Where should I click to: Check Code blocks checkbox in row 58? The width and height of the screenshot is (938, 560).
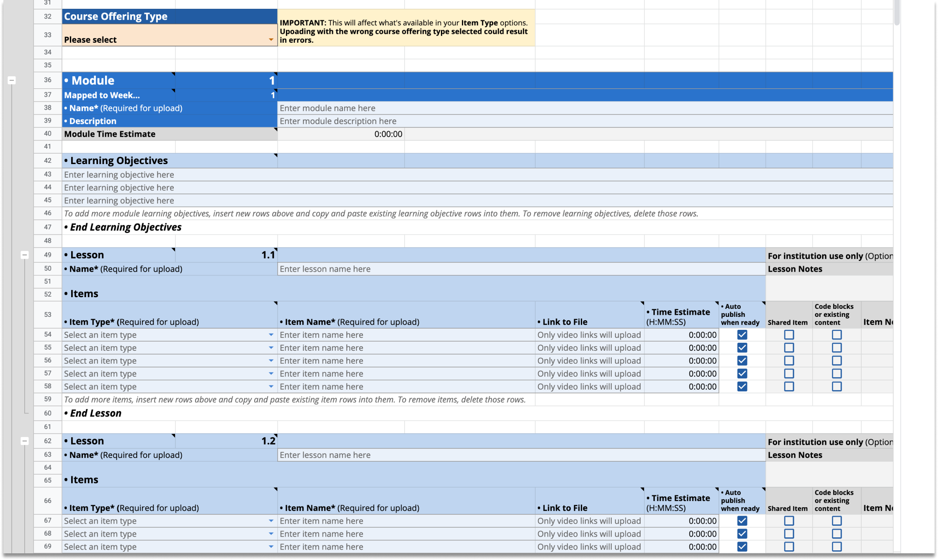(837, 387)
